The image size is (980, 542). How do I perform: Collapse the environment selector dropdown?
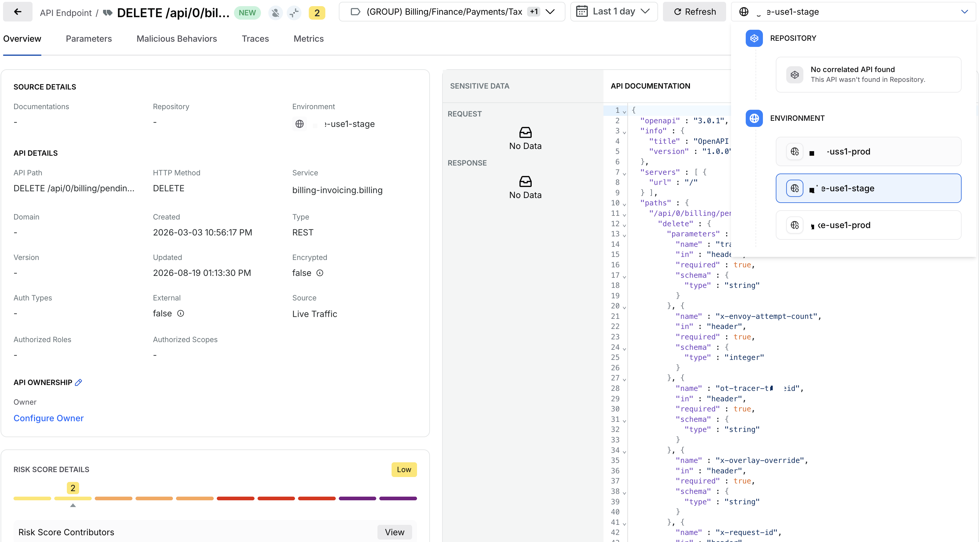[x=964, y=12]
